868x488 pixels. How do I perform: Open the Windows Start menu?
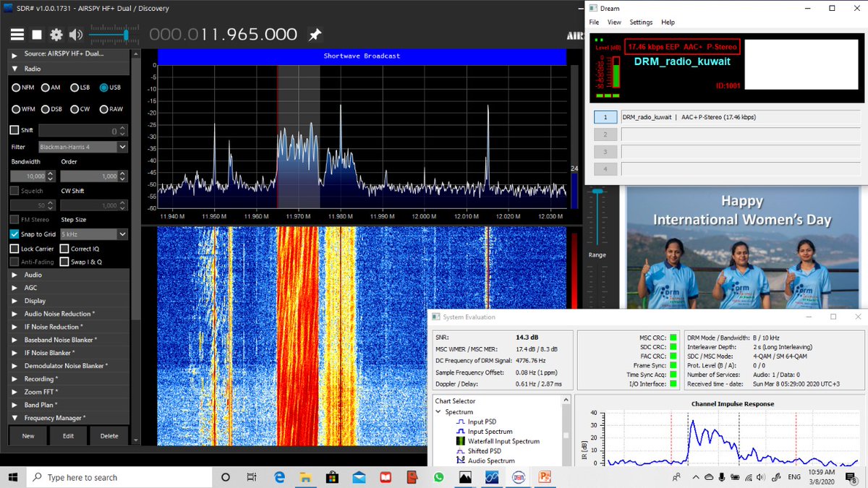coord(13,477)
